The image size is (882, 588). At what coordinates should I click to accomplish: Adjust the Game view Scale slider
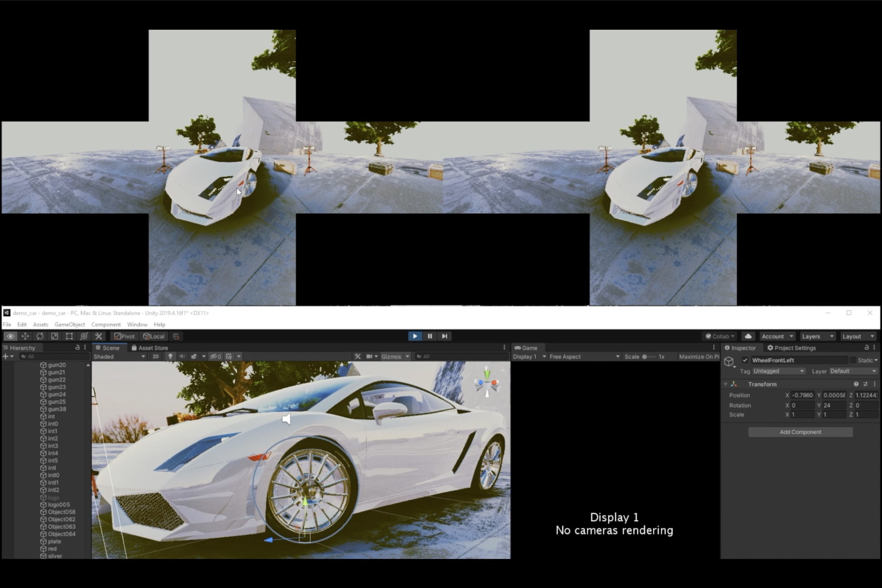point(645,356)
